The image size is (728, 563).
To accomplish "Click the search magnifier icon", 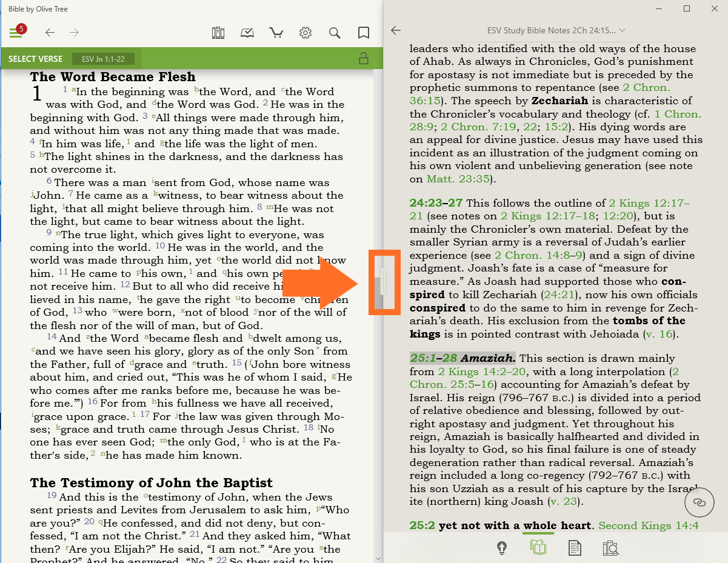I will [335, 33].
